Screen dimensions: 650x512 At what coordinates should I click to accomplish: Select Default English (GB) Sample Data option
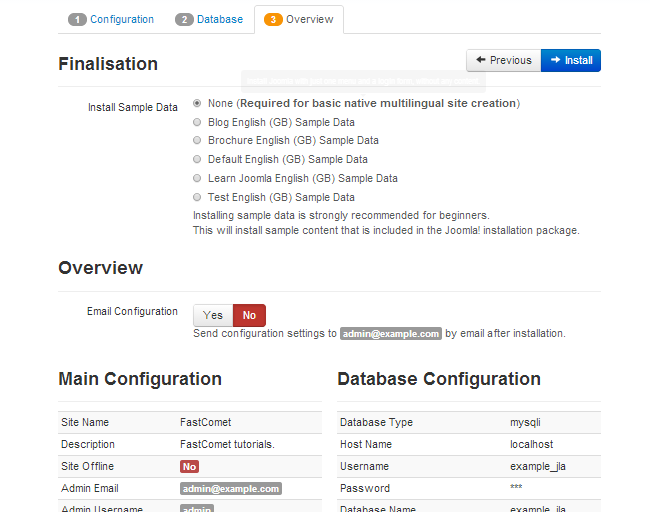pyautogui.click(x=197, y=159)
